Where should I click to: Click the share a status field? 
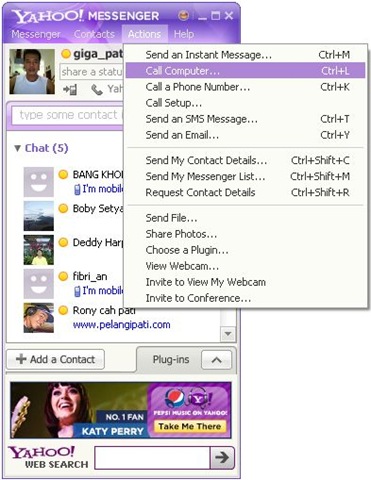pos(91,72)
